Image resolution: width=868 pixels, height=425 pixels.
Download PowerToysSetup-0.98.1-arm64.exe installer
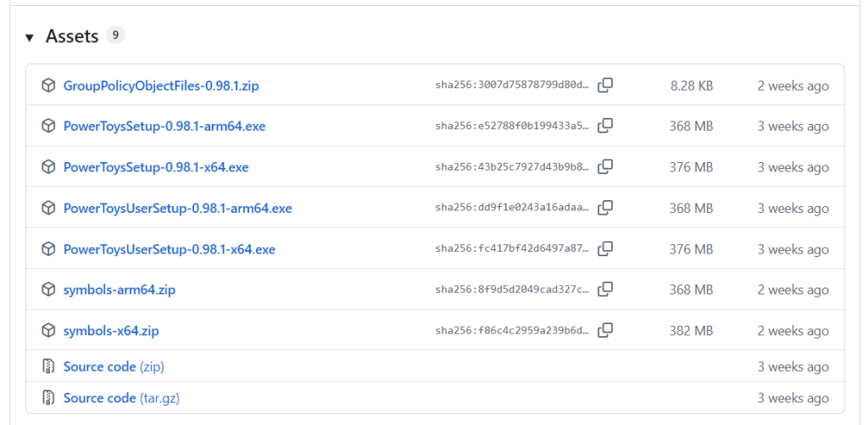pyautogui.click(x=164, y=126)
